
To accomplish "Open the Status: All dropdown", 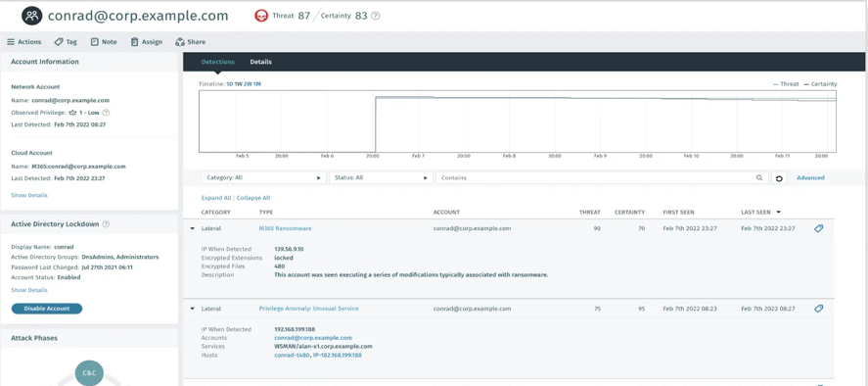I will point(381,178).
